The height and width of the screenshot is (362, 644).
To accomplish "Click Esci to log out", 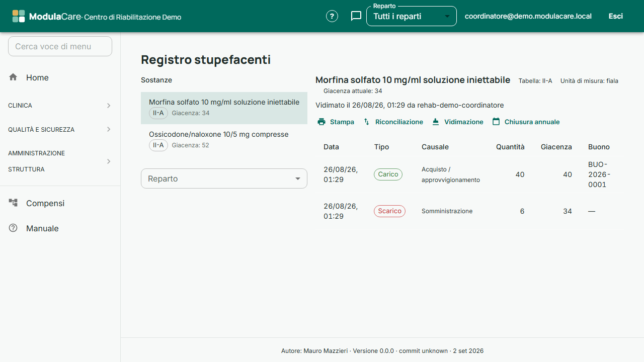I will tap(616, 16).
